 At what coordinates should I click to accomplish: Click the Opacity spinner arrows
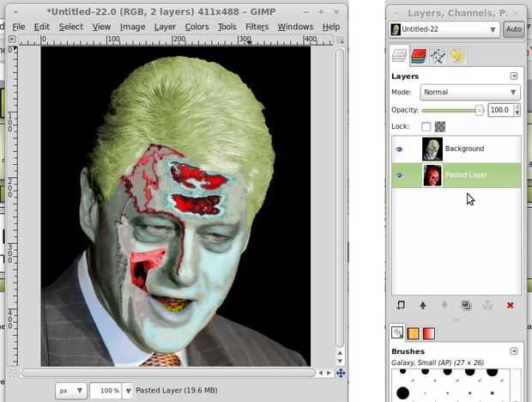click(517, 110)
